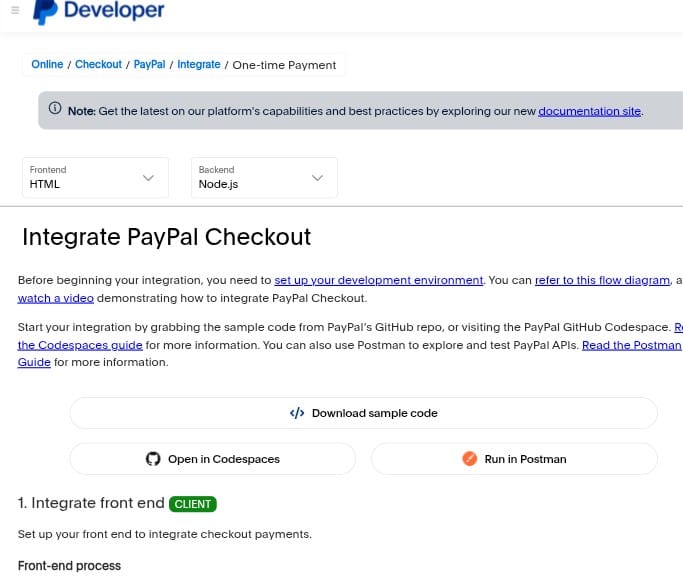This screenshot has width=683, height=587.
Task: Click the GitHub icon beside Open in Codespaces
Action: (153, 459)
